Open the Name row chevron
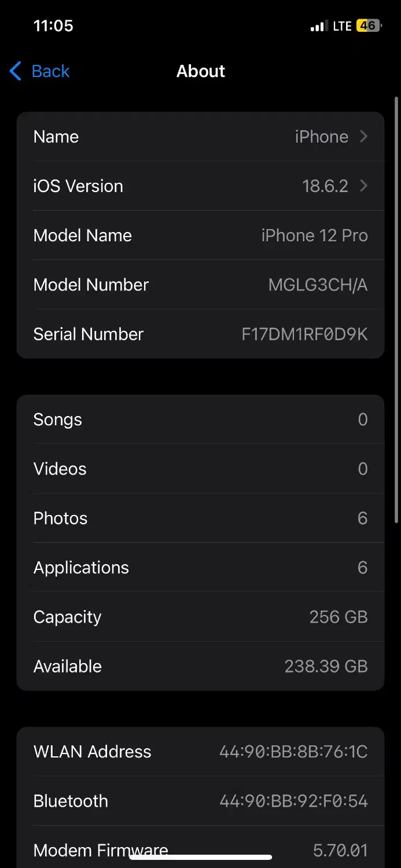This screenshot has height=868, width=401. 364,137
